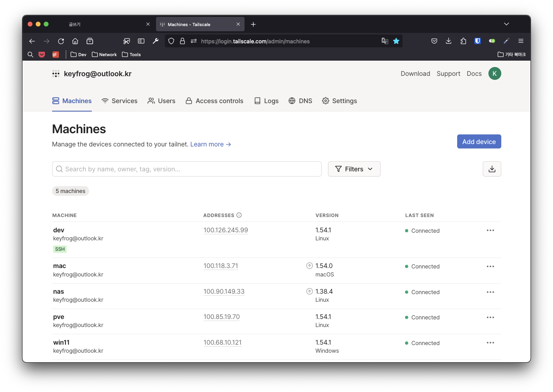Switch to the Access controls tab
This screenshot has width=553, height=392.
coord(215,101)
